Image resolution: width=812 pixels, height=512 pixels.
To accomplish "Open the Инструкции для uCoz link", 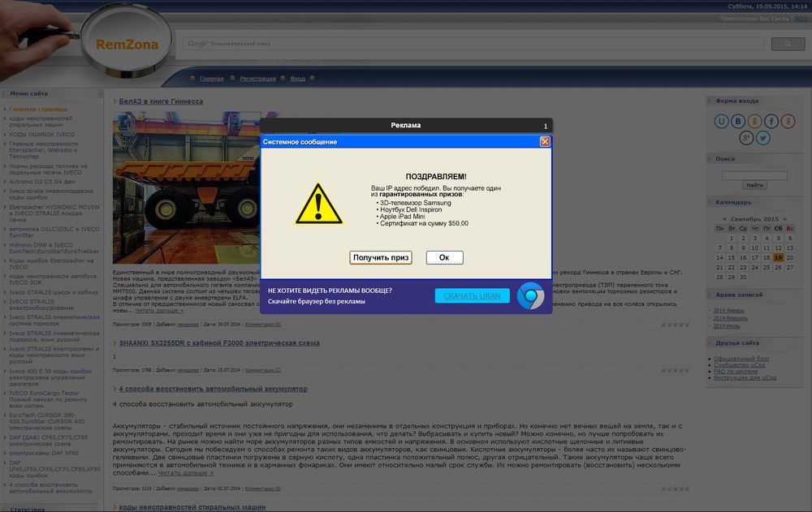I will pyautogui.click(x=745, y=377).
